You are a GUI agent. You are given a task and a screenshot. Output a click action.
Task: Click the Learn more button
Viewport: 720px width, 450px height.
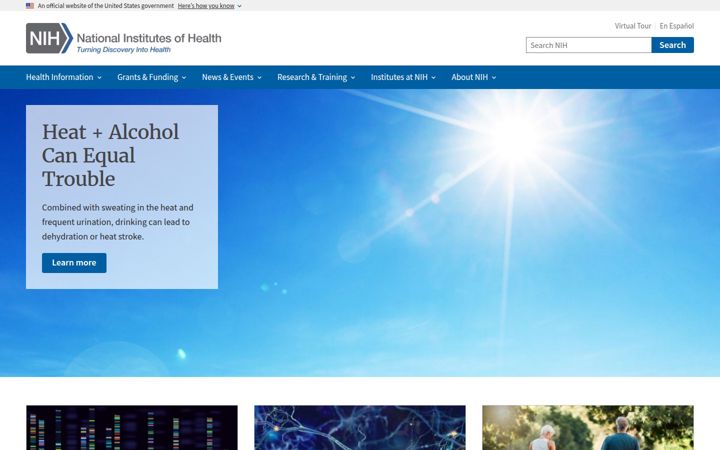[x=74, y=263]
